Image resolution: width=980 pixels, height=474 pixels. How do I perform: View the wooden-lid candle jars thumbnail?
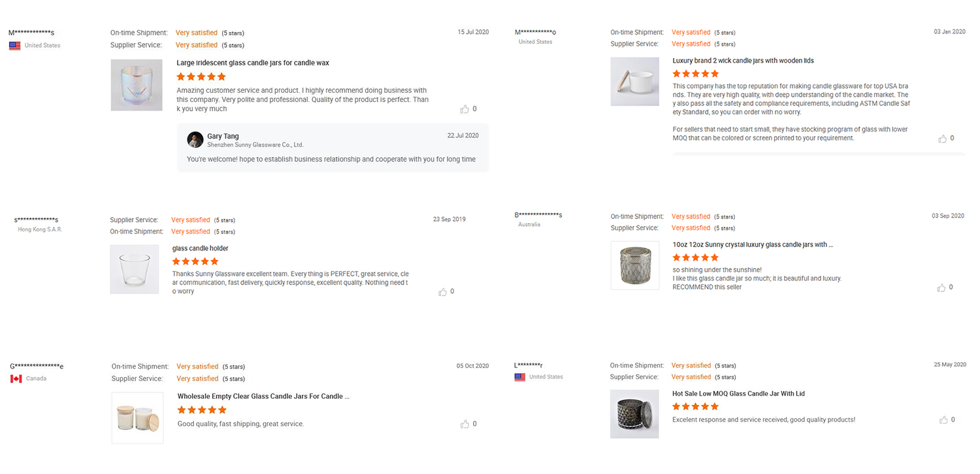(137, 418)
